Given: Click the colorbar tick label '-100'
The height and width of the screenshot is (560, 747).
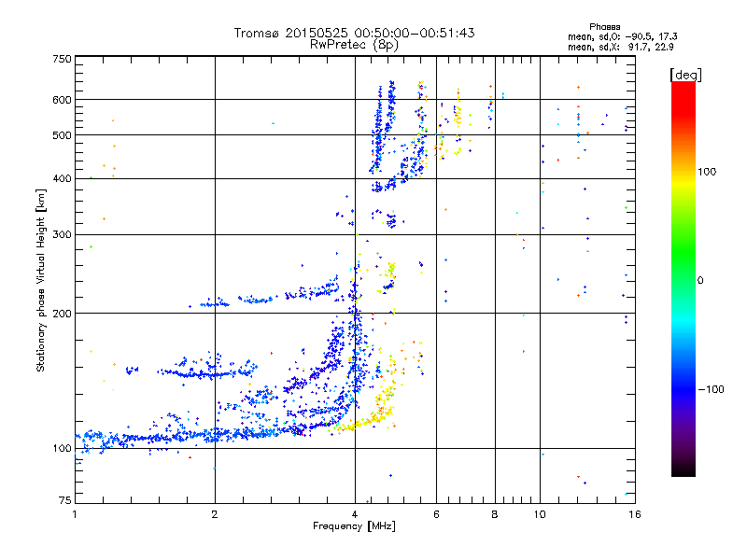Looking at the screenshot, I should tap(711, 389).
